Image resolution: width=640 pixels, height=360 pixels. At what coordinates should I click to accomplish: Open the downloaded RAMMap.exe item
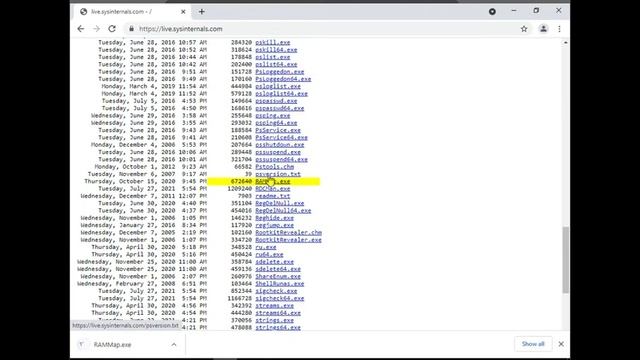coord(112,344)
